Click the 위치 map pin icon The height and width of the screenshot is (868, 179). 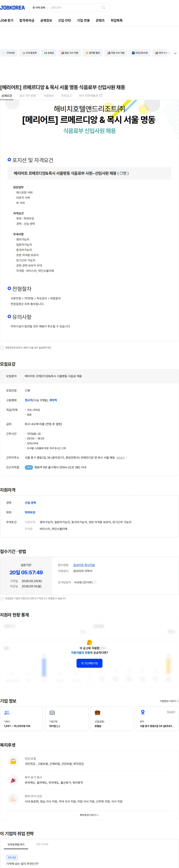coord(143,712)
